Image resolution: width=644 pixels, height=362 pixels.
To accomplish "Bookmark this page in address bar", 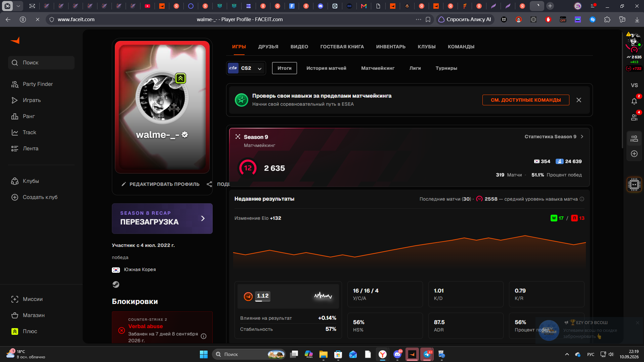I will (428, 19).
